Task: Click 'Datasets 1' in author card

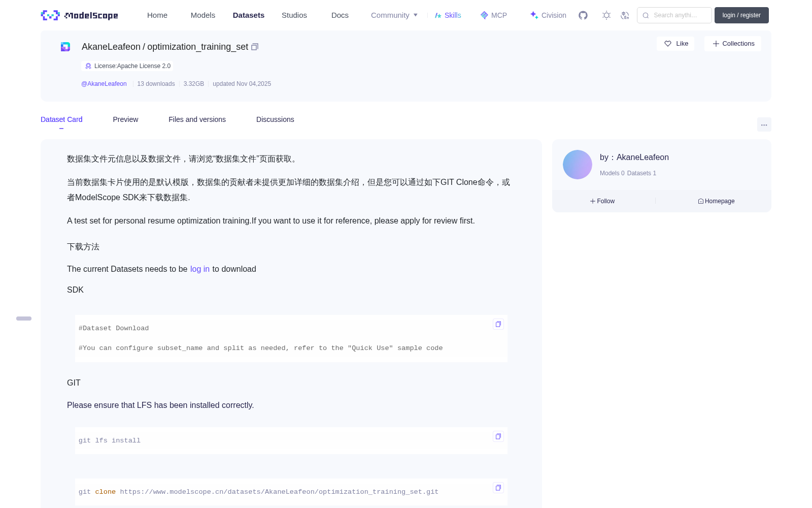Action: click(641, 173)
